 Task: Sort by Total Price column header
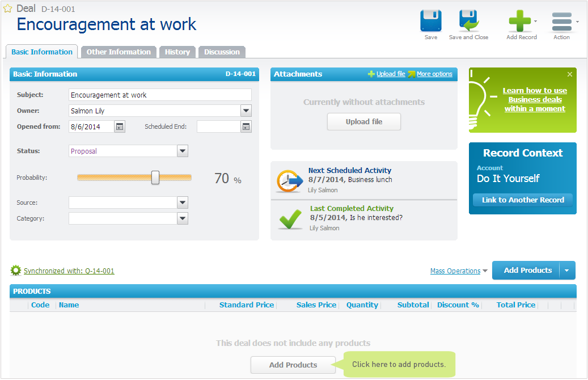point(516,305)
